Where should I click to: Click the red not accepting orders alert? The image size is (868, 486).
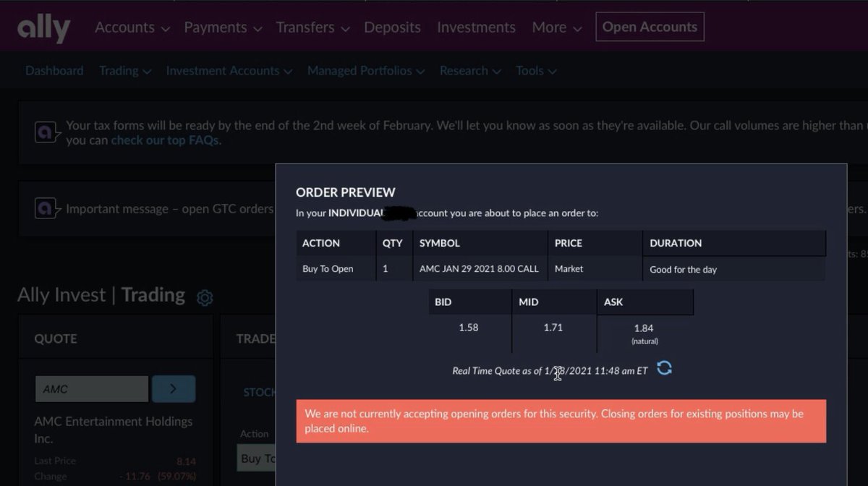tap(561, 421)
